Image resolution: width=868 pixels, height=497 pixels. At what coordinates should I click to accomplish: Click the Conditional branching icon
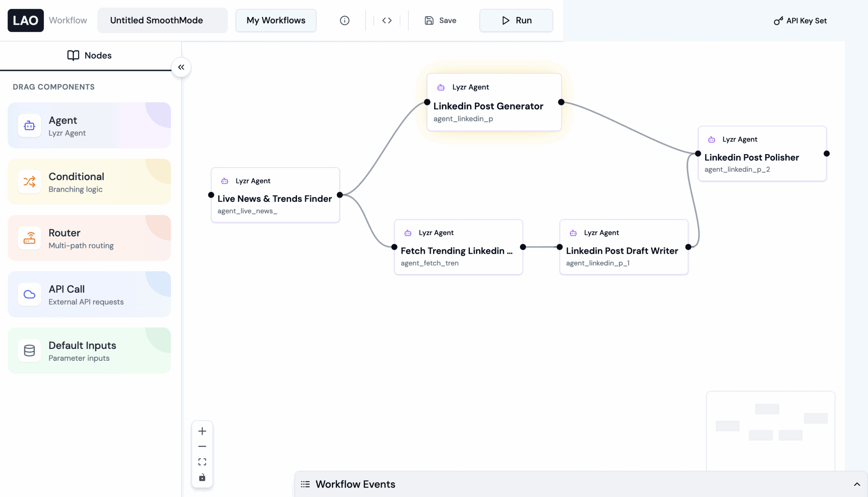(x=29, y=182)
